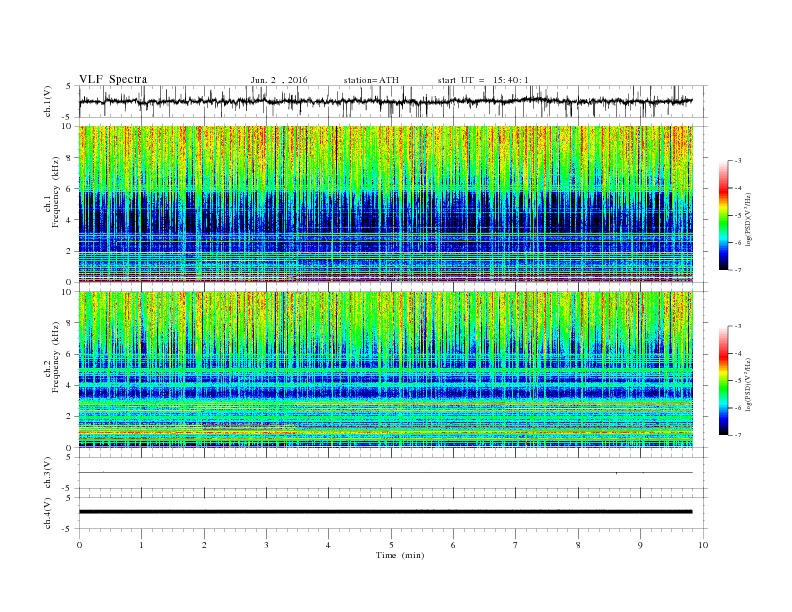Click the time axis tick label '5'
The height and width of the screenshot is (612, 792).
pyautogui.click(x=391, y=545)
